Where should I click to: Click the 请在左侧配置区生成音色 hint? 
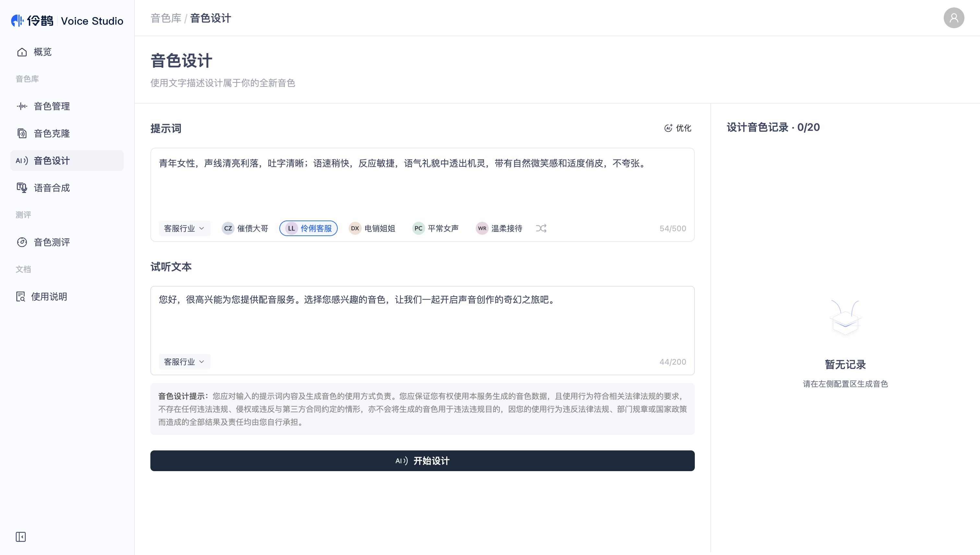click(x=845, y=384)
